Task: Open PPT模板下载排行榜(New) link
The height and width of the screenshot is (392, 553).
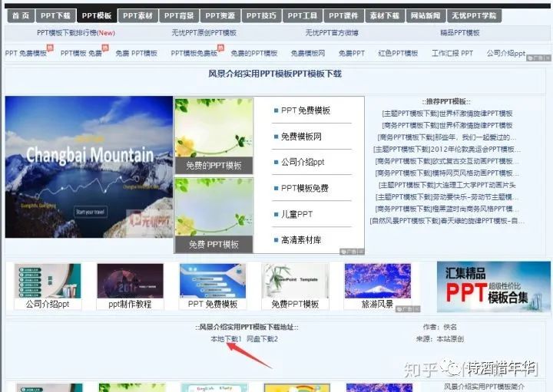Action: tap(76, 33)
